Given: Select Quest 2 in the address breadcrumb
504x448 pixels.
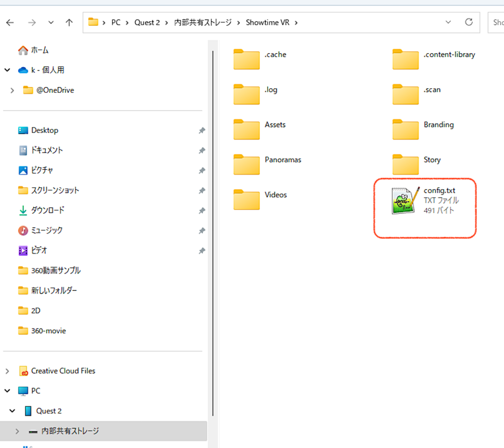Looking at the screenshot, I should pos(147,23).
